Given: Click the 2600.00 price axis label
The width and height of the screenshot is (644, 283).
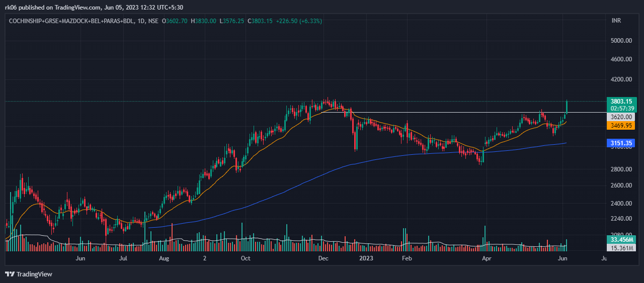Looking at the screenshot, I should pos(620,185).
